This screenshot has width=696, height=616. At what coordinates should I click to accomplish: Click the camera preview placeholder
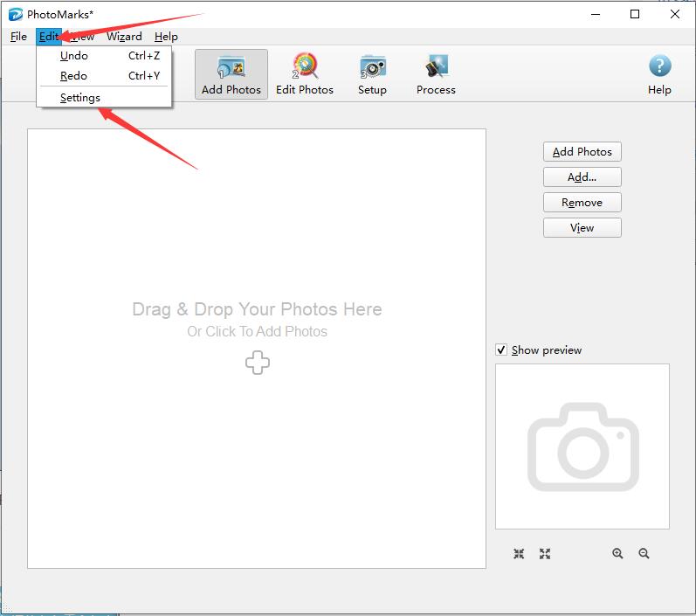pyautogui.click(x=582, y=446)
